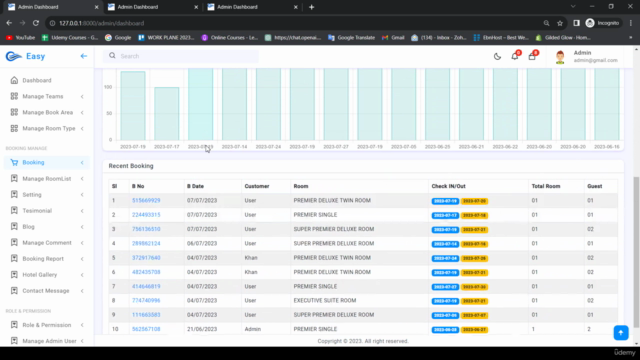
Task: Click the Booking Report icon
Action: coord(14,258)
